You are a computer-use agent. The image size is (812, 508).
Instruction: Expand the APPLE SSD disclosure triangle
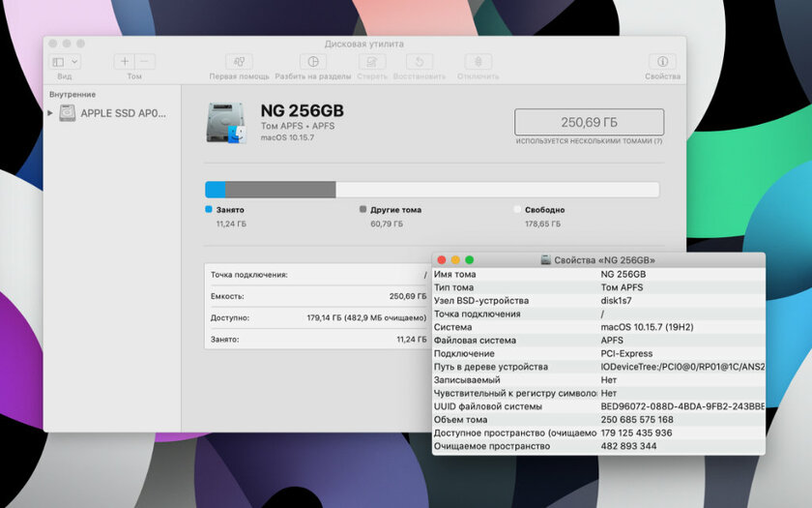pyautogui.click(x=50, y=113)
